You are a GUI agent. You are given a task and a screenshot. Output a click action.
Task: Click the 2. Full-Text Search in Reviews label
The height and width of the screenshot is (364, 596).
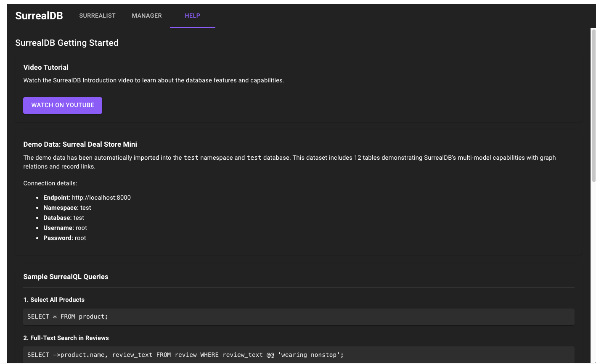coord(66,338)
